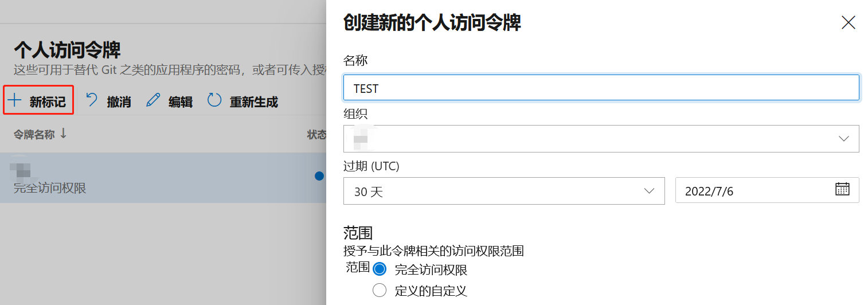
Task: Click the 撤消 toolbar button
Action: click(x=108, y=101)
